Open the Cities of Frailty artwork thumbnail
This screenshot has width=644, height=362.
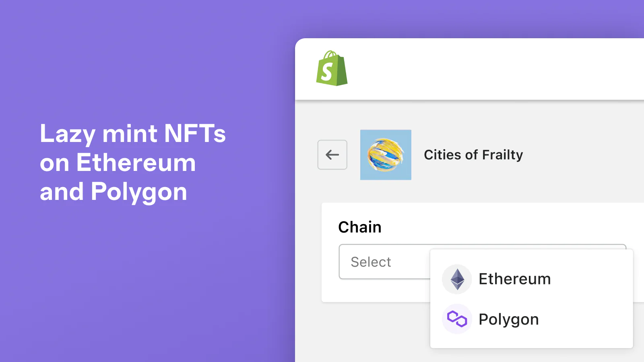coord(386,155)
